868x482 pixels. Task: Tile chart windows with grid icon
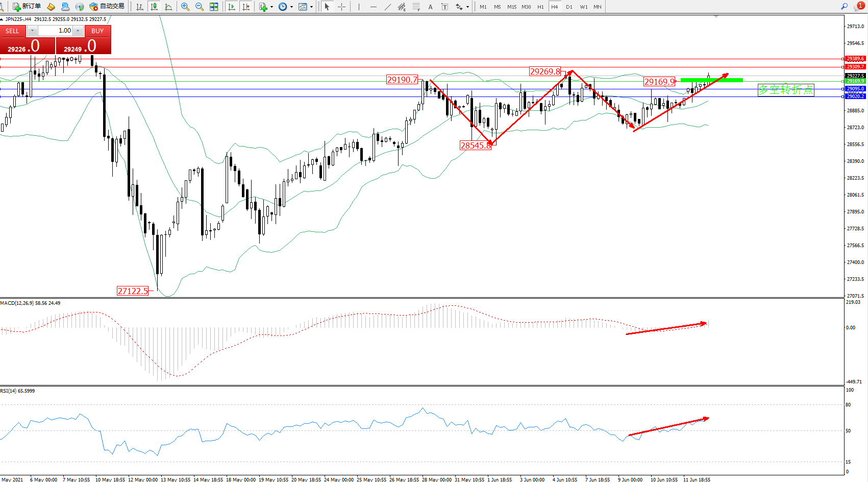(x=214, y=7)
